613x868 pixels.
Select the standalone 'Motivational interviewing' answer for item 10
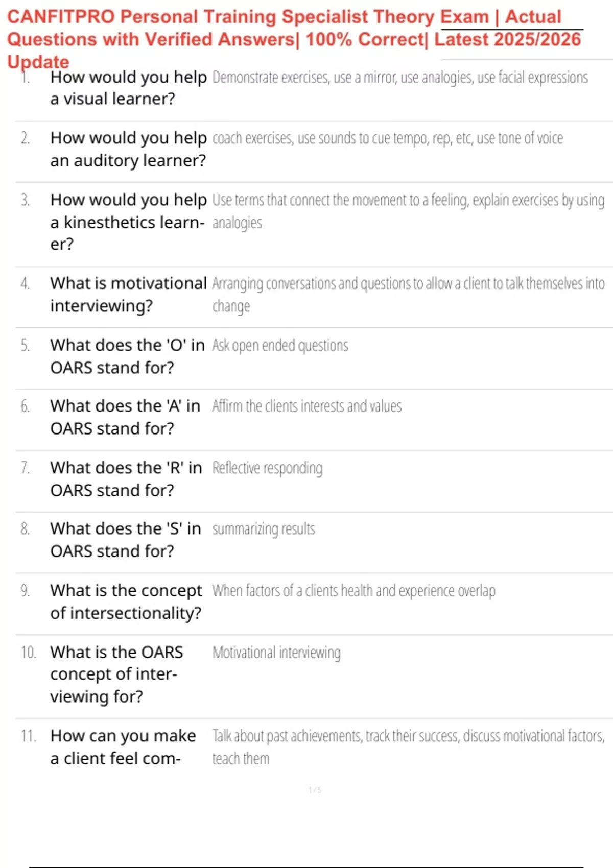[276, 653]
